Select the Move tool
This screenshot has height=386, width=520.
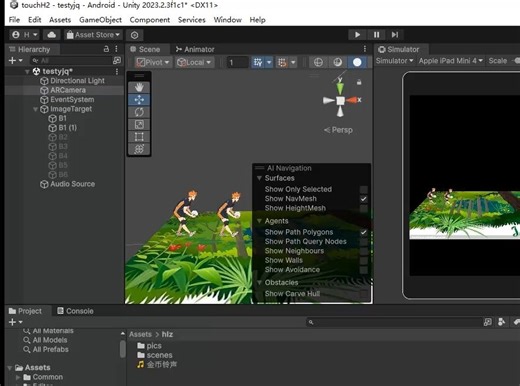coord(139,100)
